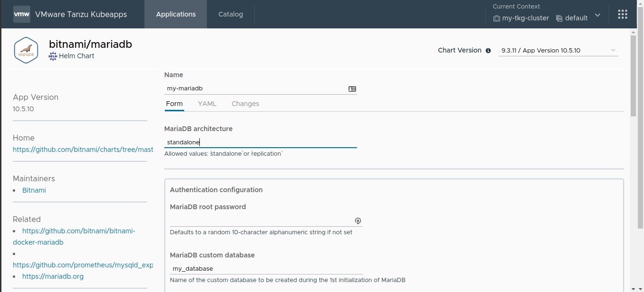The width and height of the screenshot is (644, 292).
Task: Click the info icon next to Chart Version
Action: [x=488, y=50]
